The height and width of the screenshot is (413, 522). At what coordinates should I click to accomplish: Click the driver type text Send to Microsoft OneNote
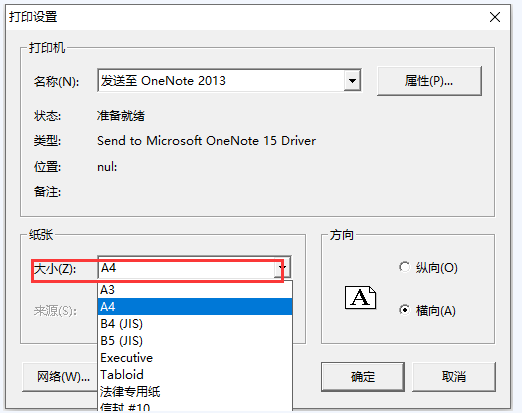point(206,141)
